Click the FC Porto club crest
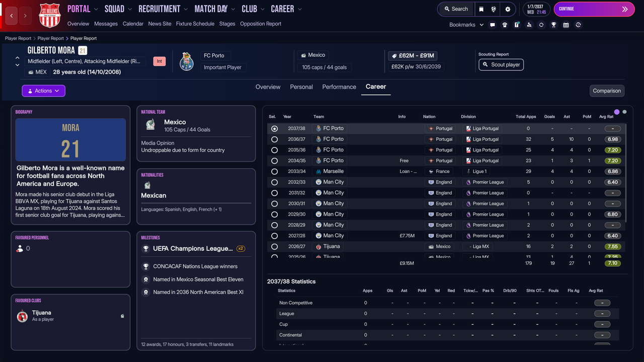This screenshot has width=644, height=362. [187, 61]
